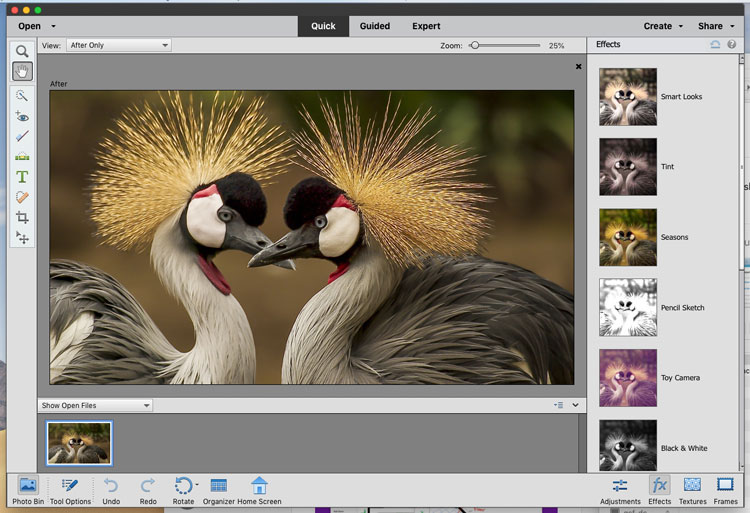Open the Organizer
The width and height of the screenshot is (750, 513).
tap(219, 491)
